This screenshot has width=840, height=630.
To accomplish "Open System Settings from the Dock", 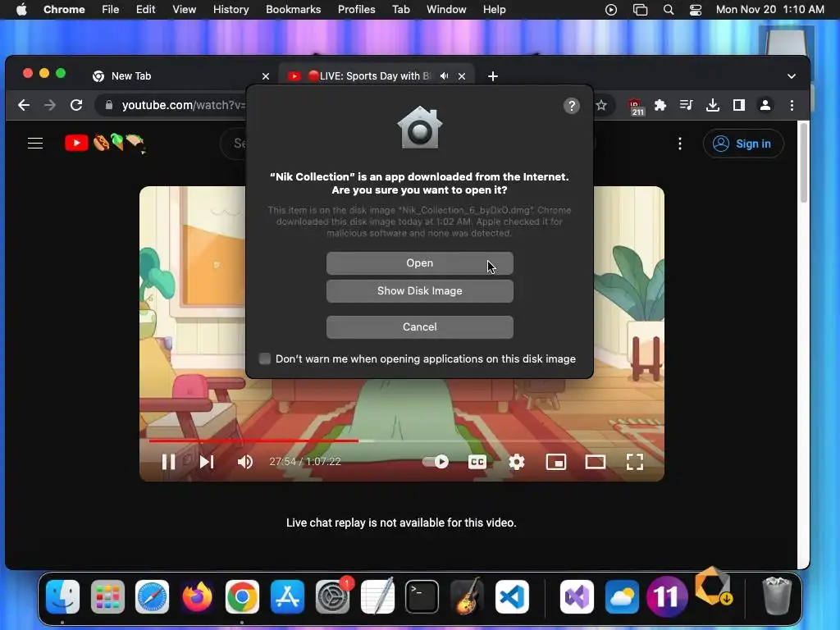I will pos(332,596).
